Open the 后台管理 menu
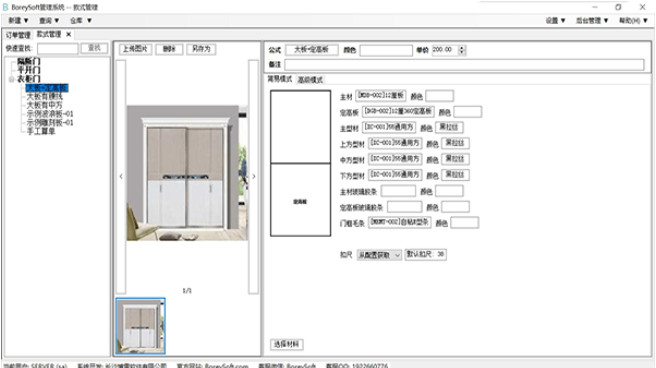 pos(592,20)
